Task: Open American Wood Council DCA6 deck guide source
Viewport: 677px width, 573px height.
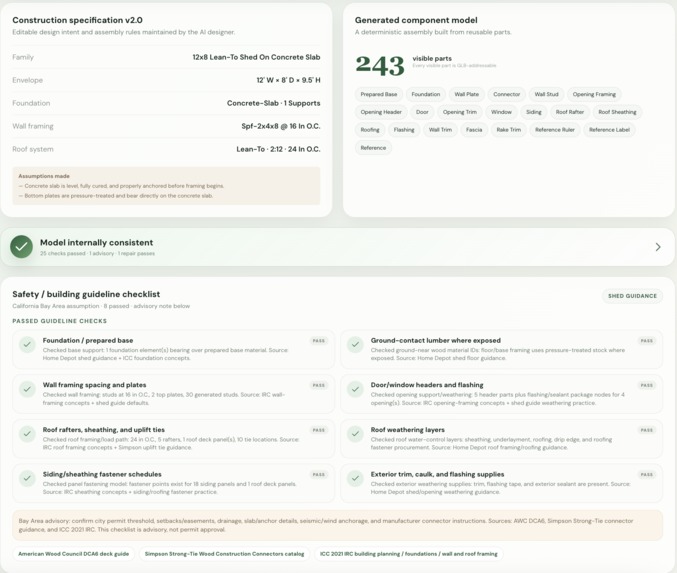Action: [x=73, y=554]
